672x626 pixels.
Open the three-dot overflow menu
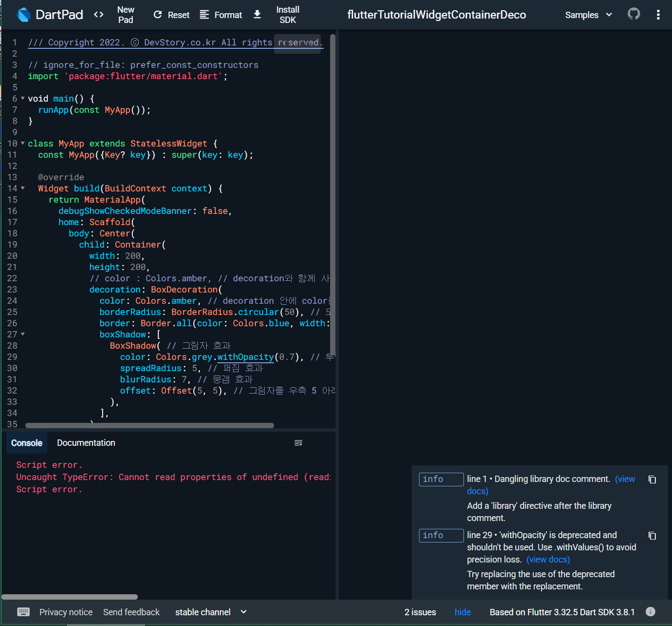pyautogui.click(x=658, y=15)
